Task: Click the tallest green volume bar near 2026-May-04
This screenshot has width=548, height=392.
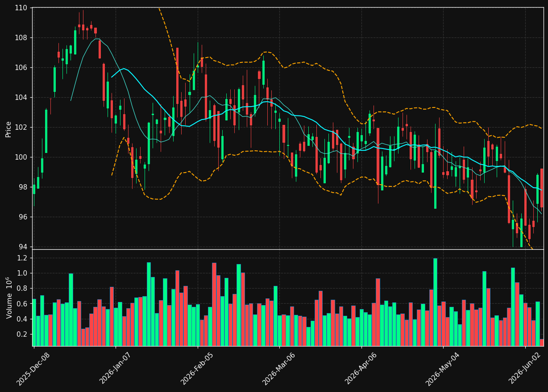Action: pyautogui.click(x=435, y=302)
